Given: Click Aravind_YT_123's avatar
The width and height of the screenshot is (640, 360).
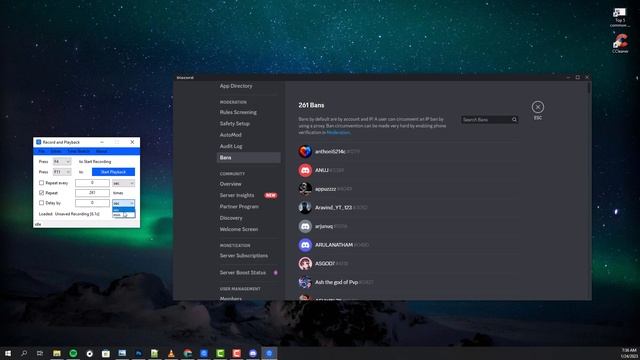Looking at the screenshot, I should pos(305,207).
